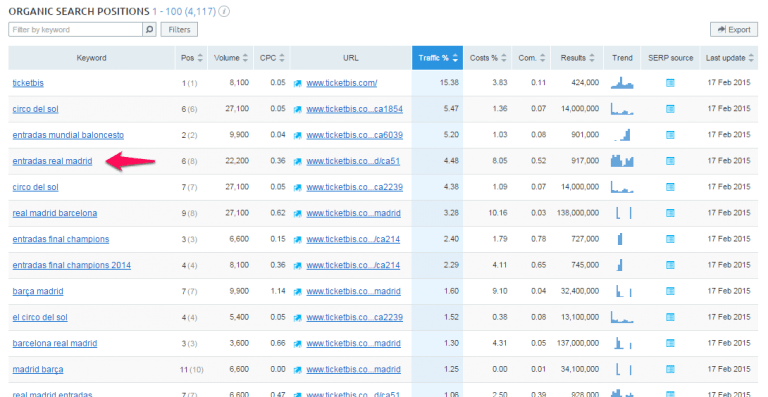
Task: Visit the www.ticketbis.co...ca1854 URL
Action: point(355,109)
